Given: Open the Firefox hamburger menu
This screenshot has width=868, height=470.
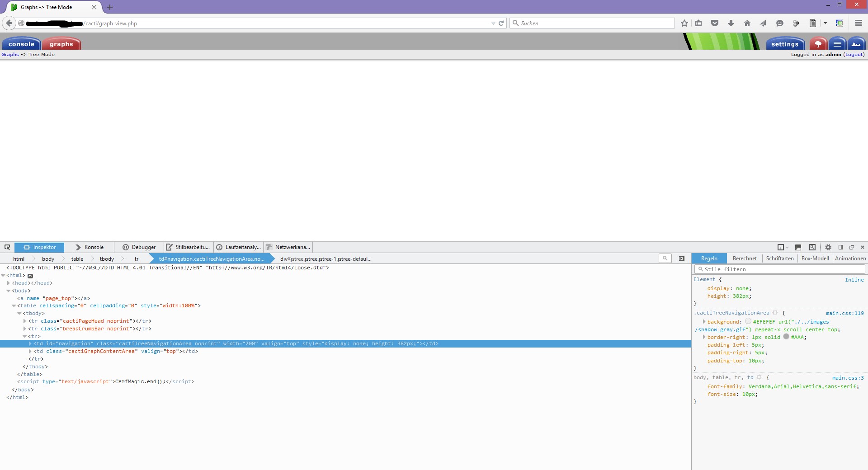Looking at the screenshot, I should pos(858,23).
